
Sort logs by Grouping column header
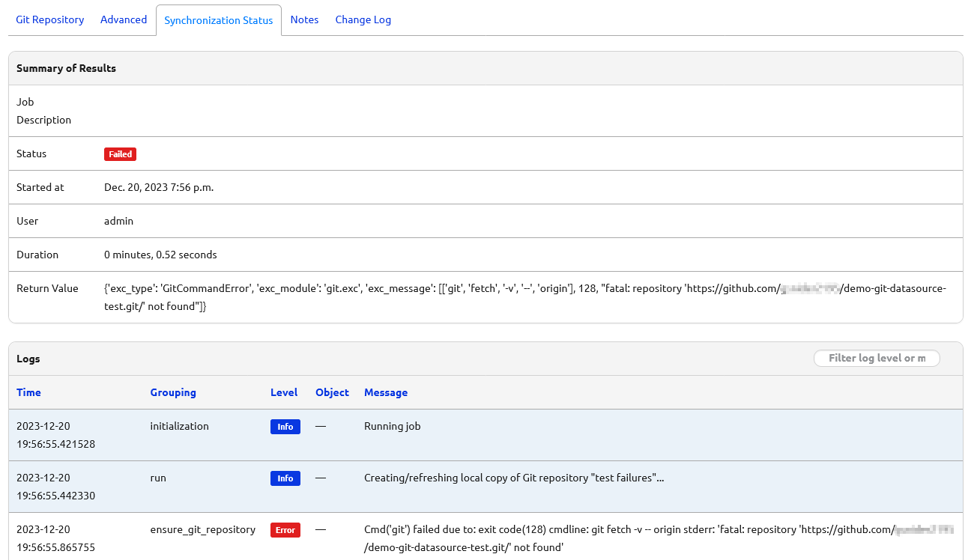[173, 392]
